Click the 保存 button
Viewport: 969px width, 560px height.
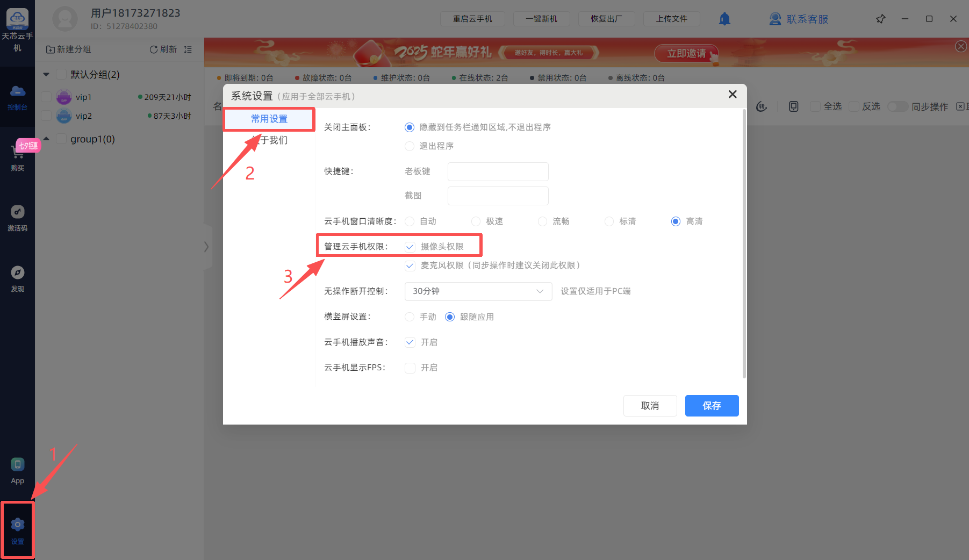pos(712,406)
